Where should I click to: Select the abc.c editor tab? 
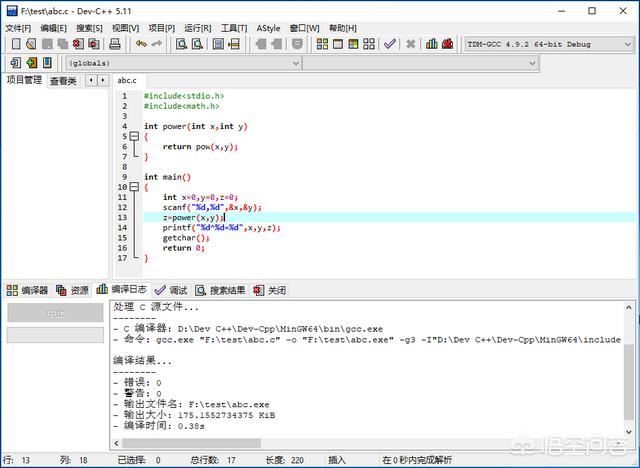(x=127, y=80)
